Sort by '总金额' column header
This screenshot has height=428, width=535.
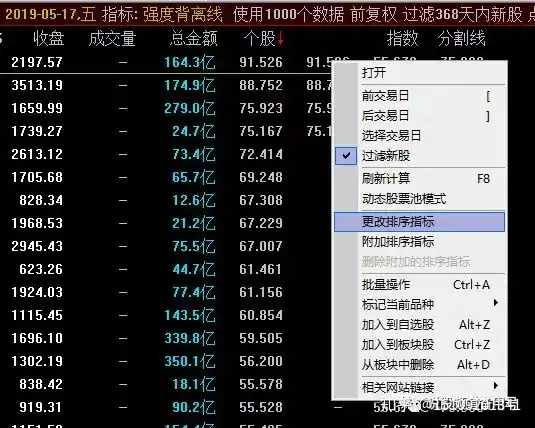(x=193, y=38)
